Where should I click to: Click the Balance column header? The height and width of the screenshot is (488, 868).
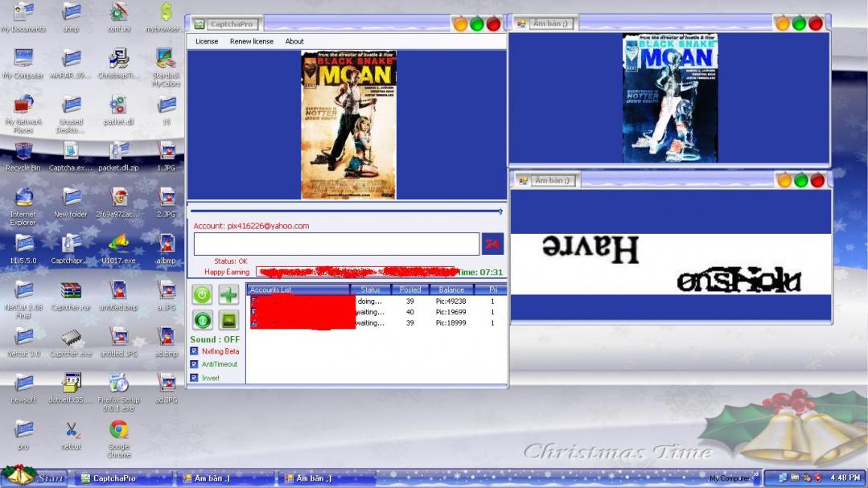452,289
